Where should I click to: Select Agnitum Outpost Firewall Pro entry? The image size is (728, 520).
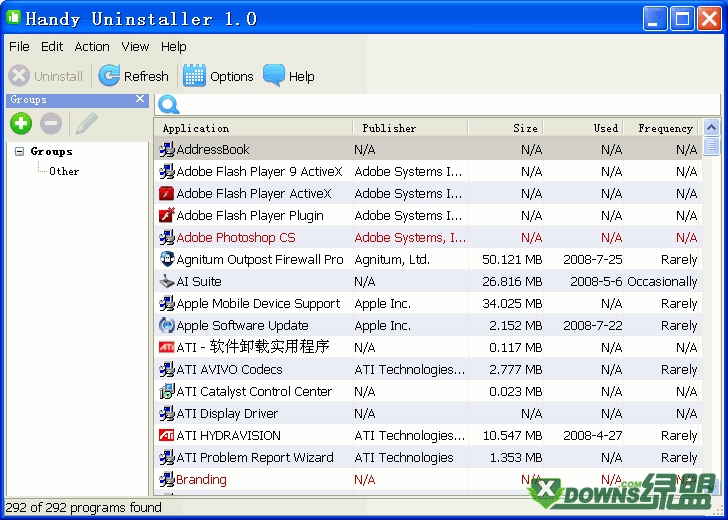pos(428,259)
